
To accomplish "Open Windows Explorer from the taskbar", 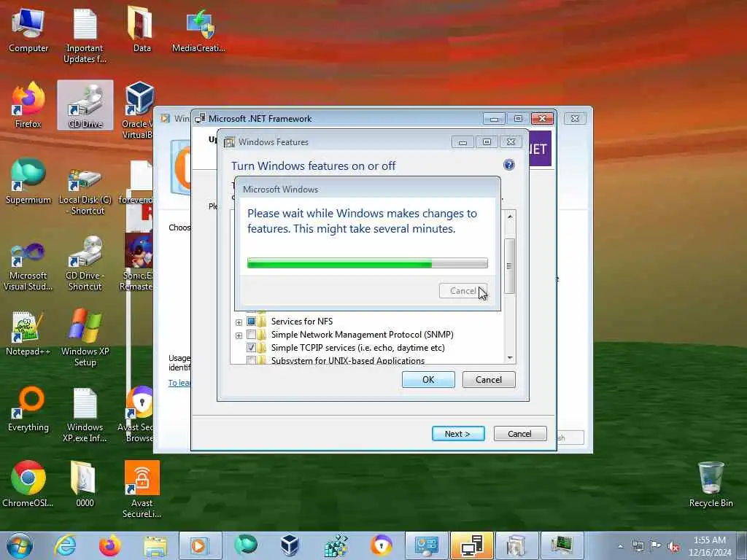I will click(x=155, y=546).
